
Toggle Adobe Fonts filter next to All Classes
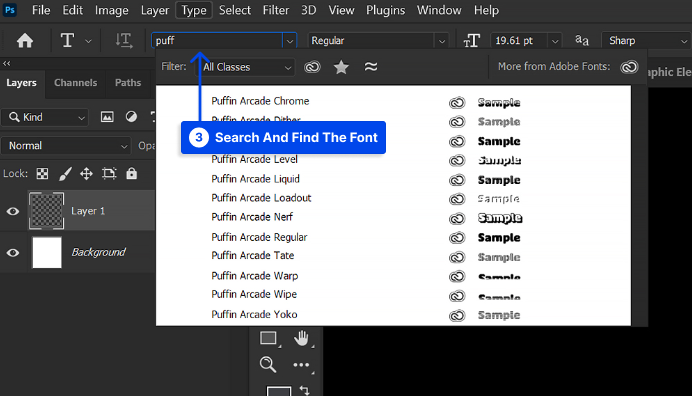(x=312, y=67)
